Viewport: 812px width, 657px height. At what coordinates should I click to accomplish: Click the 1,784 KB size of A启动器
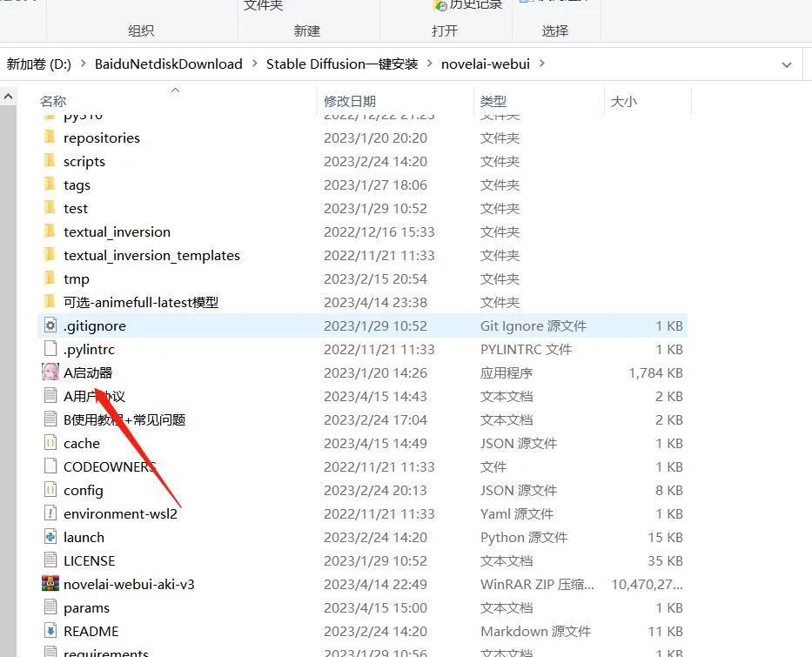(655, 372)
